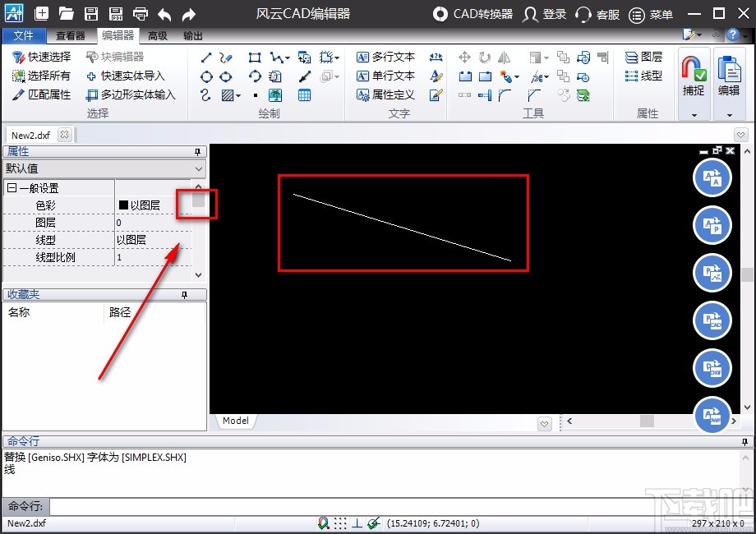
Task: Select the Line drawing tool
Action: pyautogui.click(x=206, y=58)
